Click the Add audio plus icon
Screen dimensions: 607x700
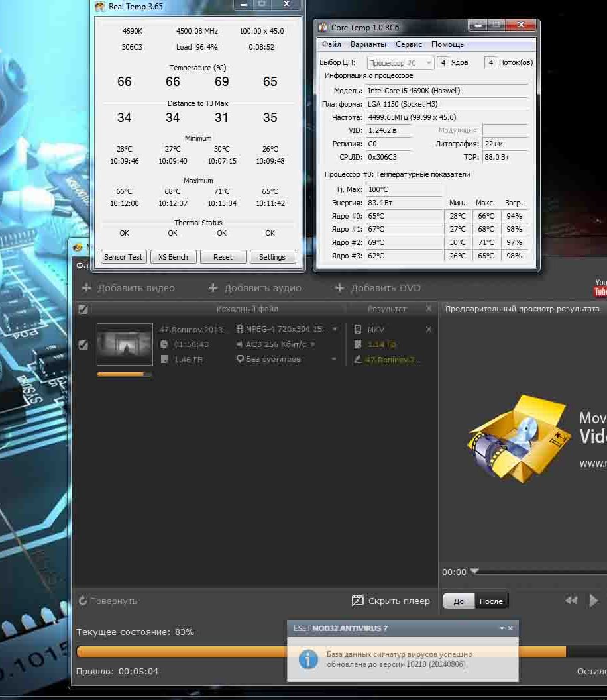point(213,287)
